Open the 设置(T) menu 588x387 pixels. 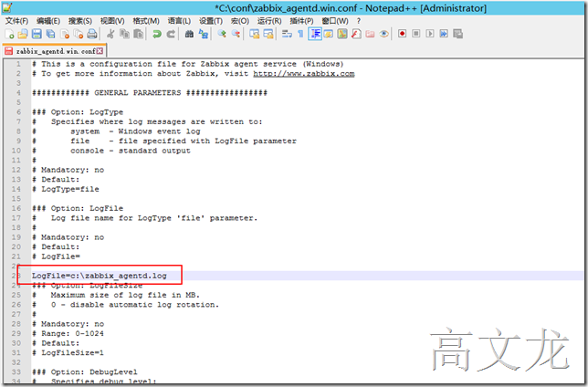click(x=210, y=21)
